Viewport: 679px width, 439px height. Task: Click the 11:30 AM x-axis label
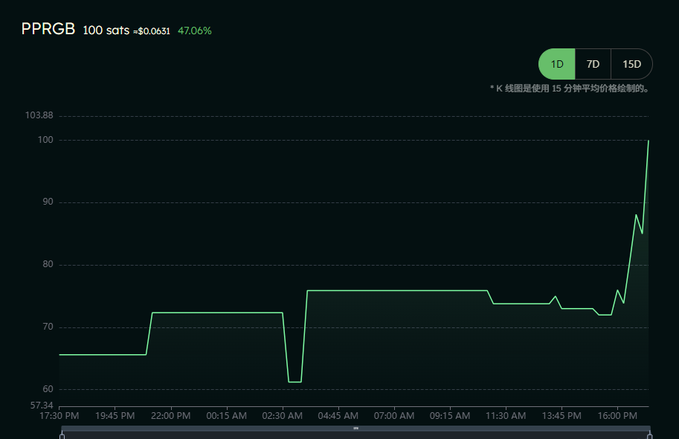point(506,416)
